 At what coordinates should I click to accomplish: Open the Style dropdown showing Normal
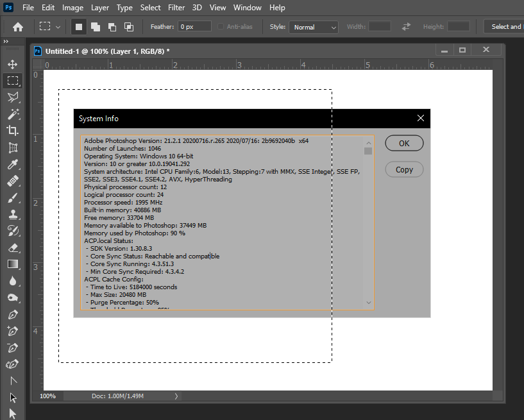click(x=314, y=27)
